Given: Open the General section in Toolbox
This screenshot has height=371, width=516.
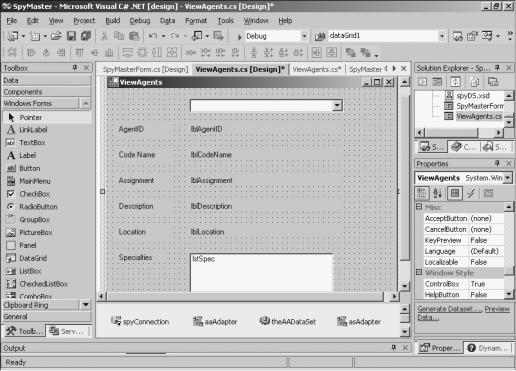Looking at the screenshot, I should (x=47, y=316).
